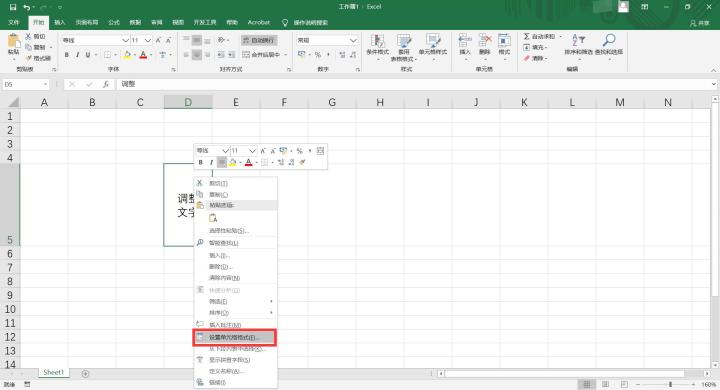Click the mini toolbar Percent Style icon
Image resolution: width=720 pixels, height=390 pixels.
click(299, 151)
